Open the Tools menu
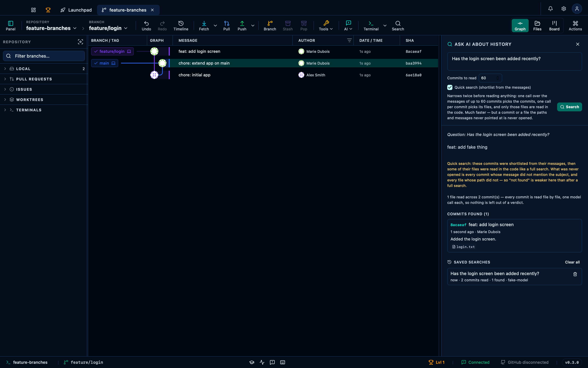 pyautogui.click(x=326, y=26)
